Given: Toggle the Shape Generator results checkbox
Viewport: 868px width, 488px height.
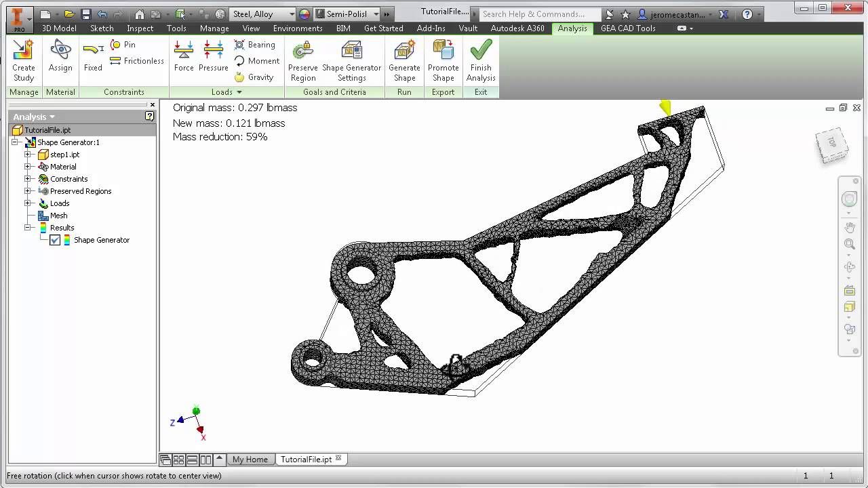Looking at the screenshot, I should [55, 240].
